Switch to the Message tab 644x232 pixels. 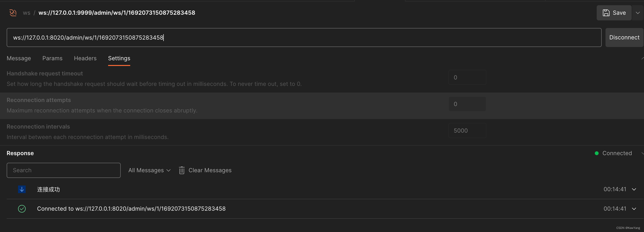pyautogui.click(x=19, y=58)
